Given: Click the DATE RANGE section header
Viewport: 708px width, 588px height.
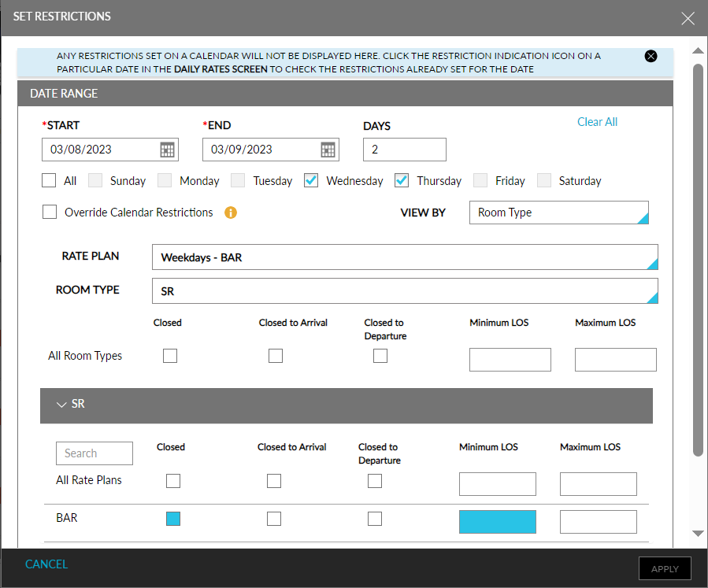Looking at the screenshot, I should (x=346, y=94).
